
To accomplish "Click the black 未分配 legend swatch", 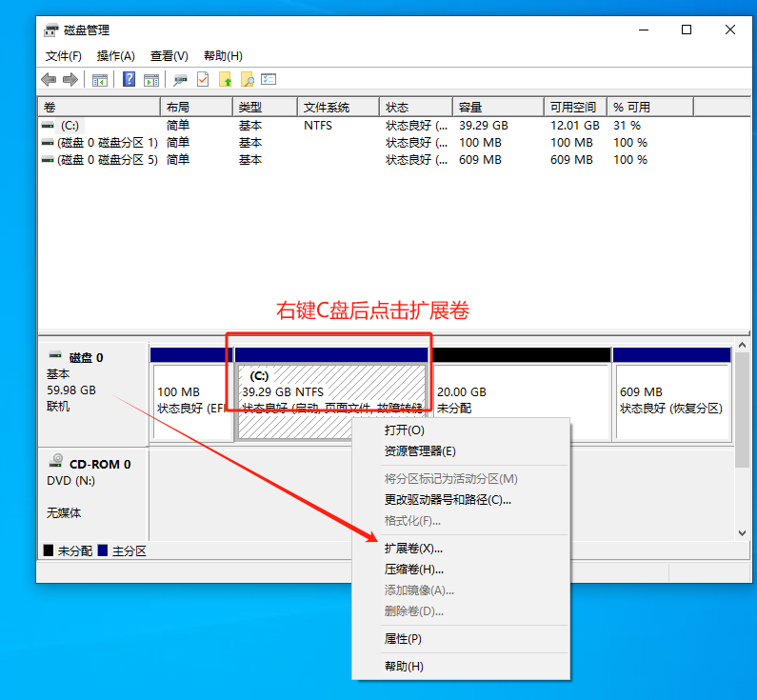I will pos(49,550).
